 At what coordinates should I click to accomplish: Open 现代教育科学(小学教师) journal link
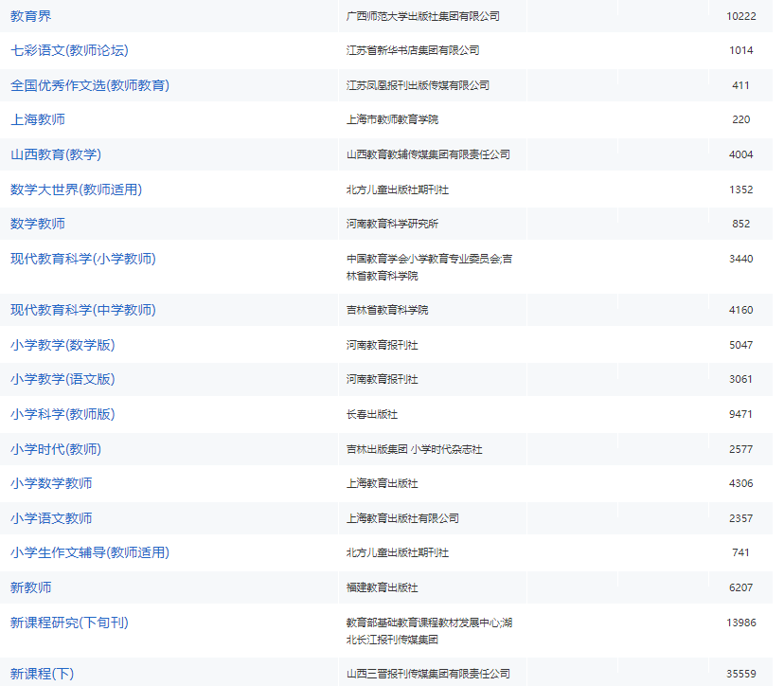(x=83, y=258)
